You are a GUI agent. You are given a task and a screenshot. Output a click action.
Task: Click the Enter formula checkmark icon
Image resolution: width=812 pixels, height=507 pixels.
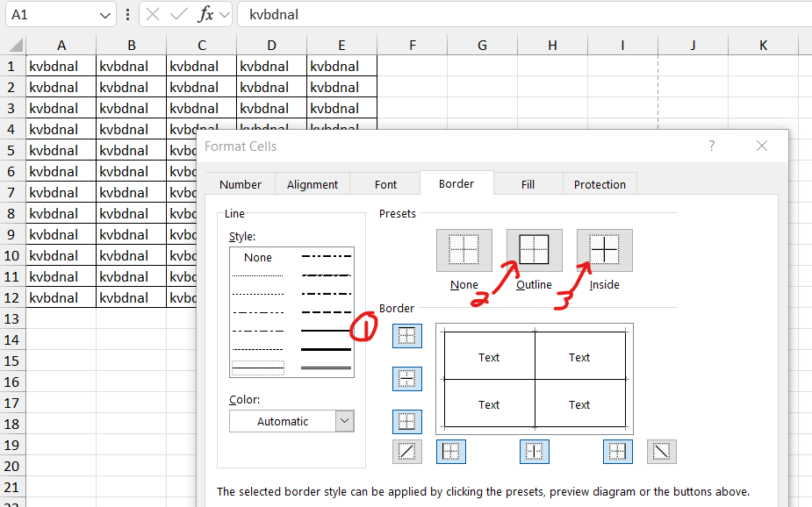tap(179, 15)
